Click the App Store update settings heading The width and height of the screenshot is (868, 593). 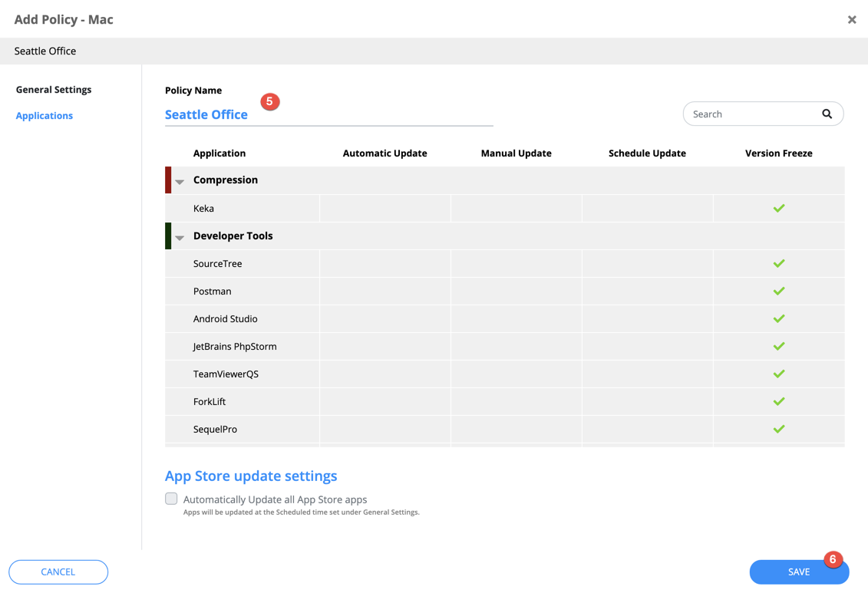[251, 476]
